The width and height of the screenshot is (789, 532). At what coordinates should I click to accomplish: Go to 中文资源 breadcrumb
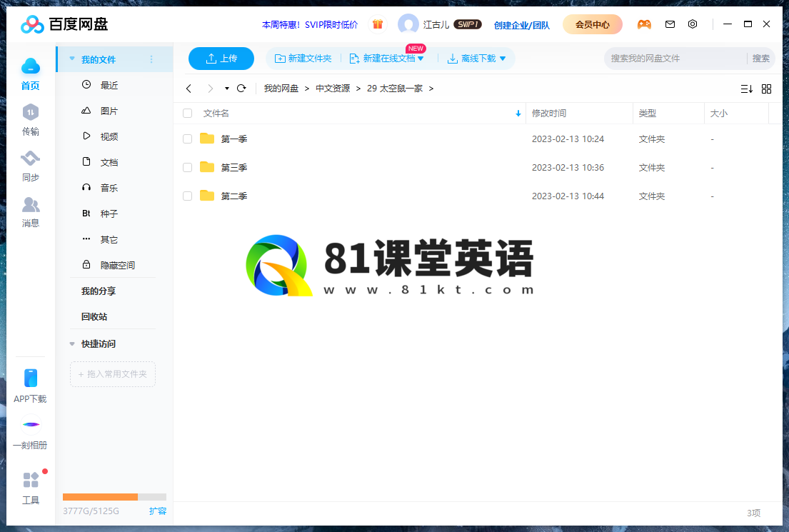[x=333, y=89]
